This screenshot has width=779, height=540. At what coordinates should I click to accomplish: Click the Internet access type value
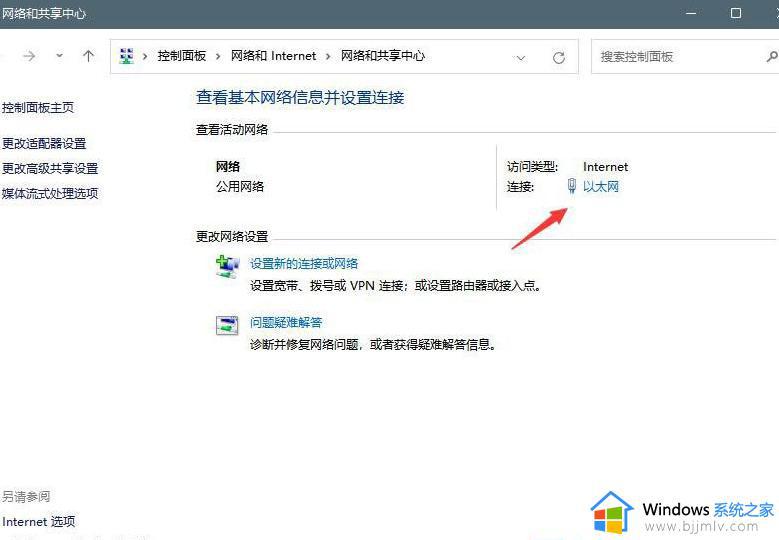[606, 167]
